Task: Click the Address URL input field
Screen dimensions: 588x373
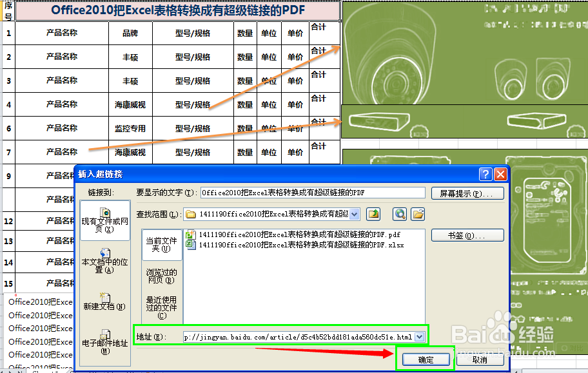Action: tap(299, 337)
